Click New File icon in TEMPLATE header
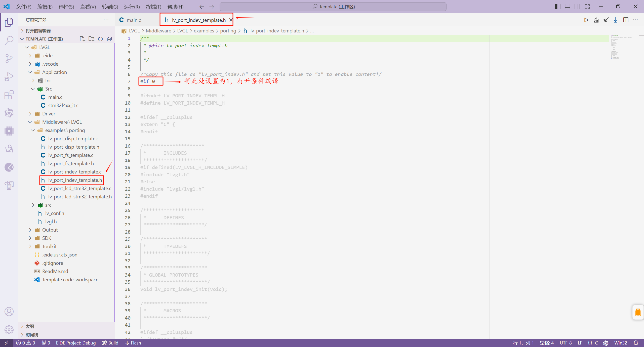Screen dimensions: 644x347 82,39
